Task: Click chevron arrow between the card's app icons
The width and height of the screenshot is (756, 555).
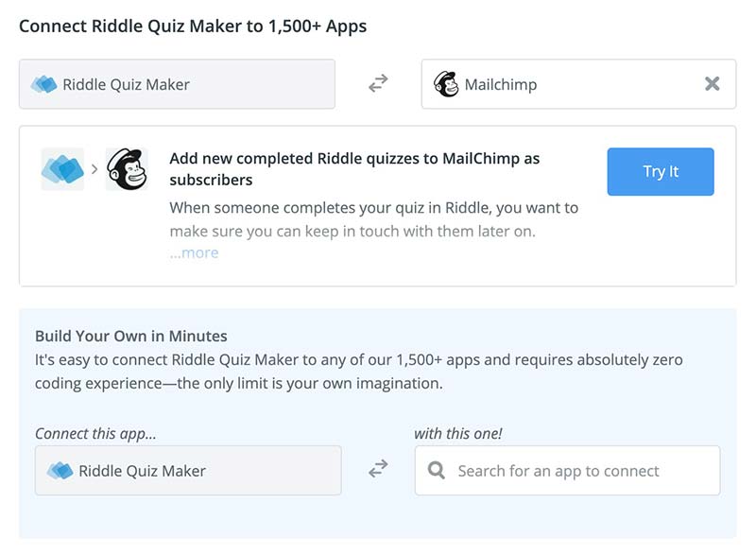Action: pos(94,169)
